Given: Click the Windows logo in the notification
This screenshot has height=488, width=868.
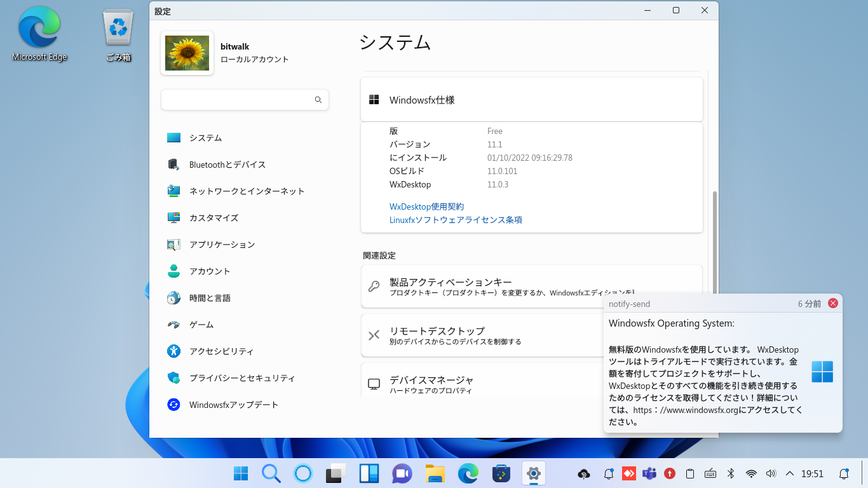Looking at the screenshot, I should (x=822, y=372).
